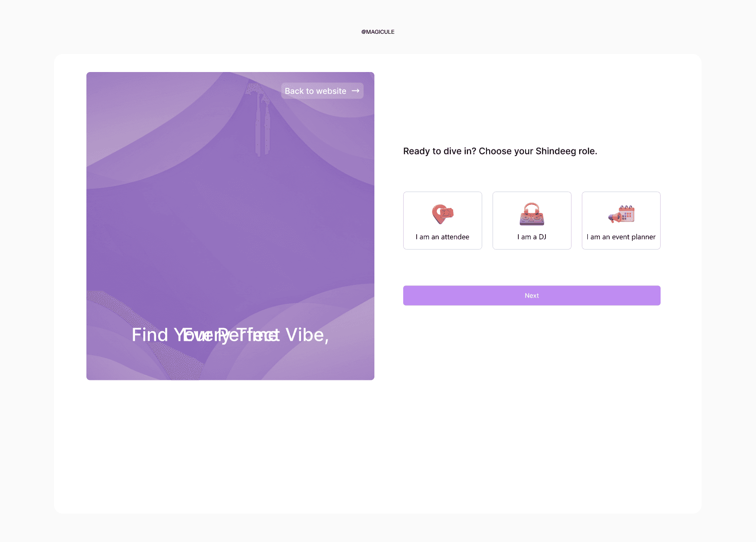Click the "I am a DJ" text label
Viewport: 756px width, 542px height.
[532, 237]
